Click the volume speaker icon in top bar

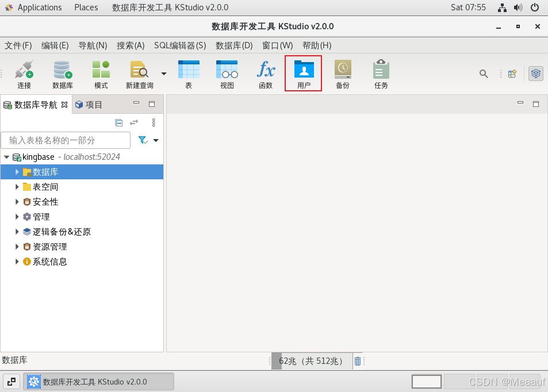click(518, 7)
